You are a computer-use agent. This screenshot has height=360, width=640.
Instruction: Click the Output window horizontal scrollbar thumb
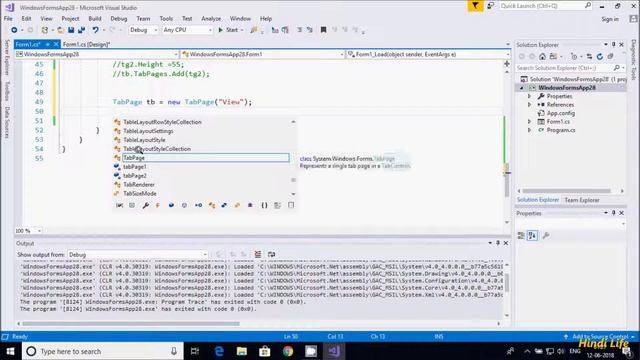coord(131,324)
